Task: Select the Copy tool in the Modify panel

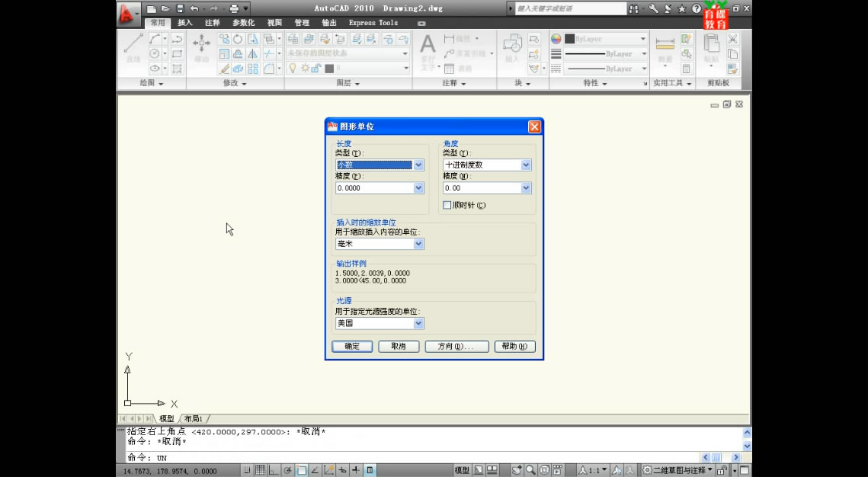Action: (x=224, y=39)
